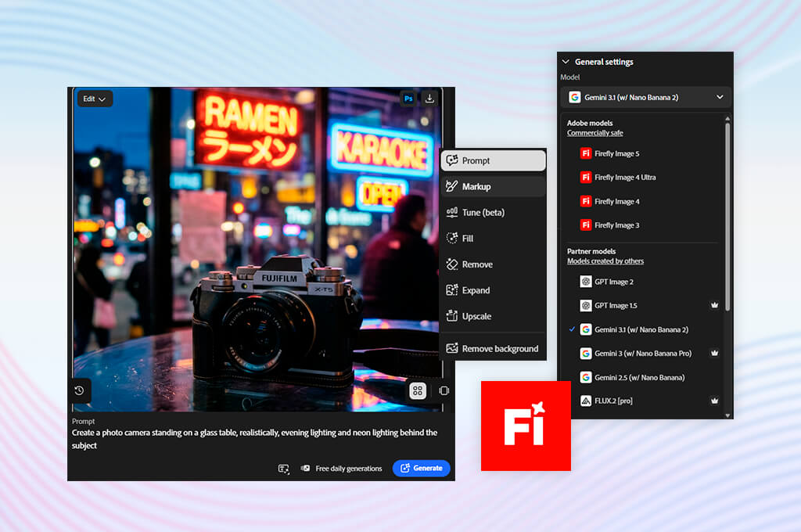
Task: Click the red Firefly Fi logo
Action: (526, 426)
